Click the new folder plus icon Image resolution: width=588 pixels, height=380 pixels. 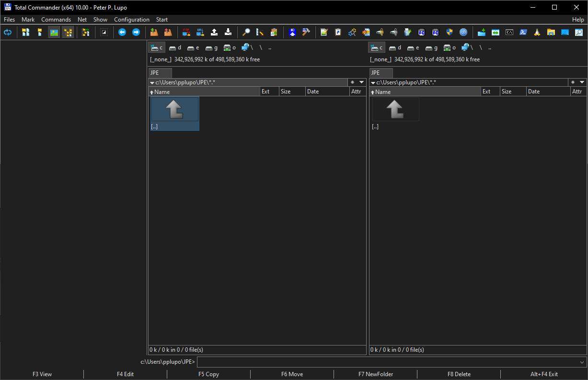point(482,32)
